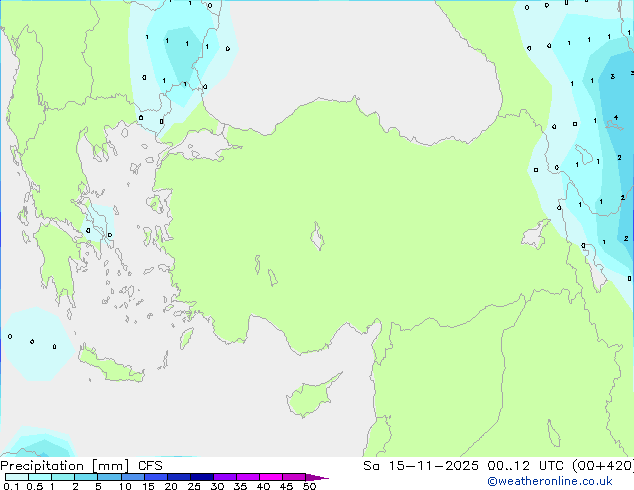The width and height of the screenshot is (634, 490).
Task: Click the precipitation value '4' on the map
Action: tap(616, 118)
